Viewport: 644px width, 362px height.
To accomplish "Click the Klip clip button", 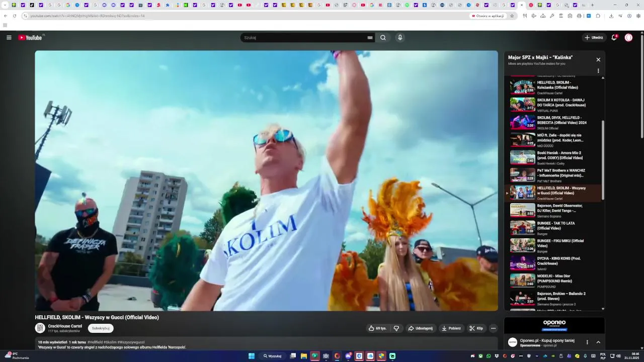I will point(476,328).
